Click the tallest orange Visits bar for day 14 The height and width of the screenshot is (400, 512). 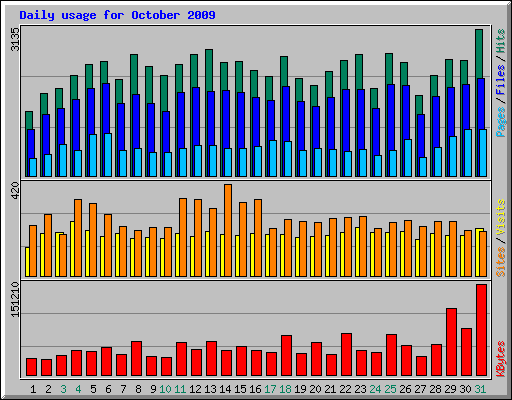click(228, 230)
